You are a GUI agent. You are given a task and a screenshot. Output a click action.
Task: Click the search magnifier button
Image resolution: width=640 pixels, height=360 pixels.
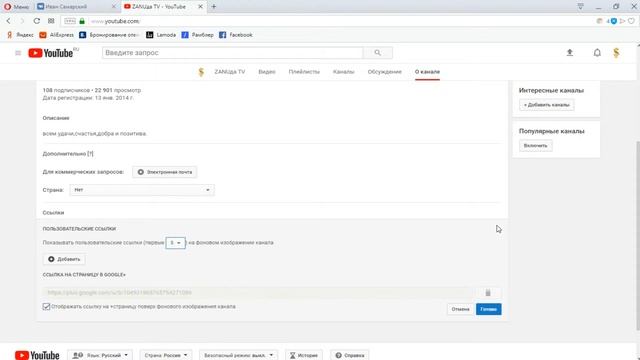pos(378,53)
